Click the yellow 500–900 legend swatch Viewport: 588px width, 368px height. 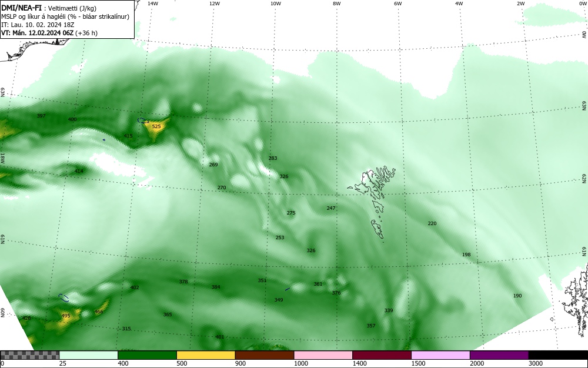[x=206, y=355]
